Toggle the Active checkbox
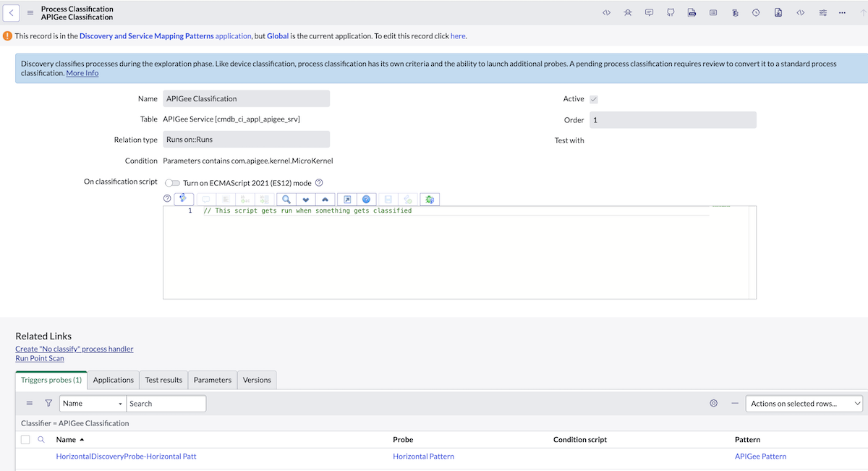This screenshot has height=471, width=868. point(594,99)
